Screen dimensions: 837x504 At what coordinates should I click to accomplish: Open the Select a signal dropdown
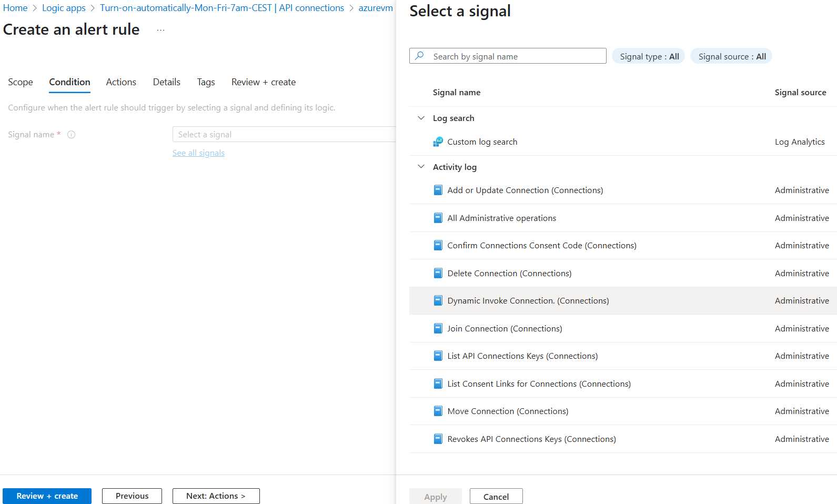(284, 135)
